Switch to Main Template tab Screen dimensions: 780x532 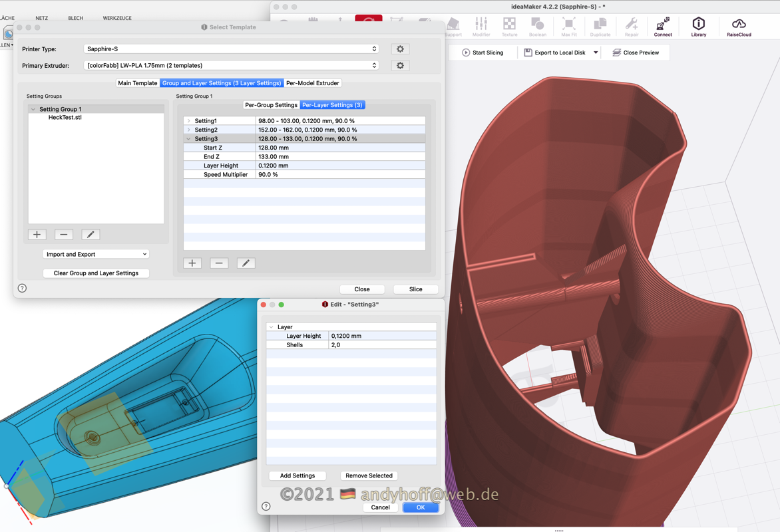[x=137, y=83]
